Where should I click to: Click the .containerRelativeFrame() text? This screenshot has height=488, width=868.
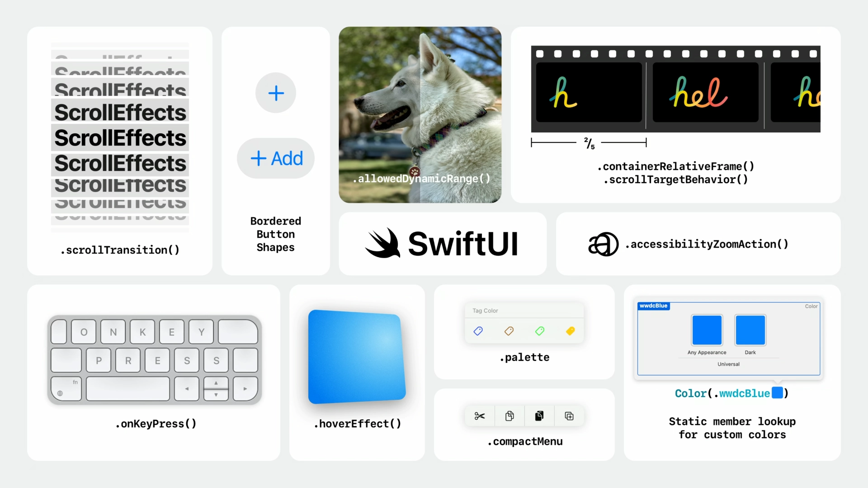click(x=675, y=166)
